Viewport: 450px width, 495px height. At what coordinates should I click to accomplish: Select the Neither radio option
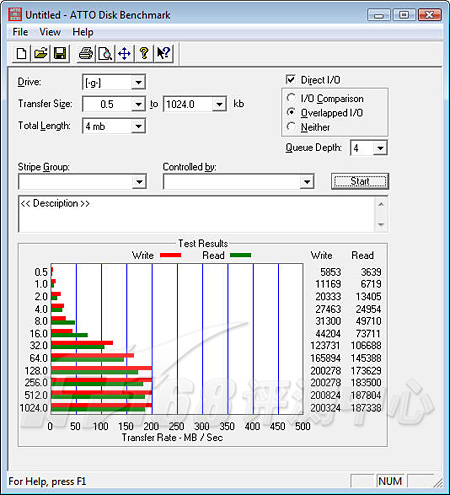(x=291, y=127)
